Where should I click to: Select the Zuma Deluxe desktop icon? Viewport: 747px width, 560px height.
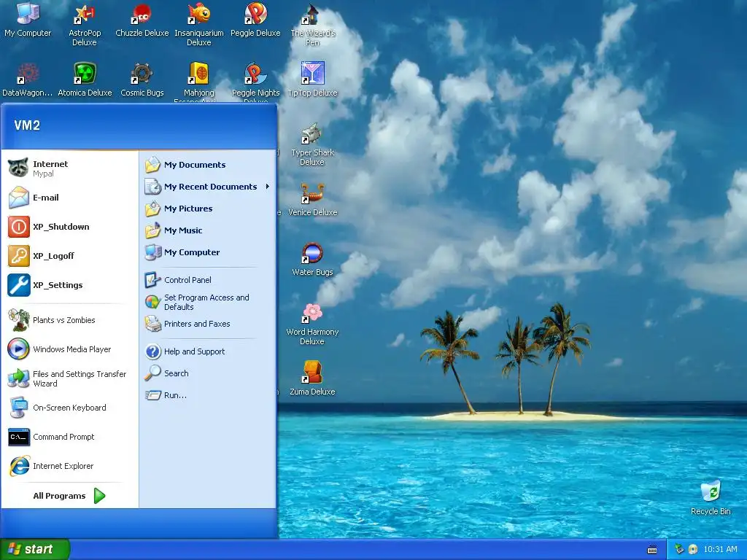(312, 378)
